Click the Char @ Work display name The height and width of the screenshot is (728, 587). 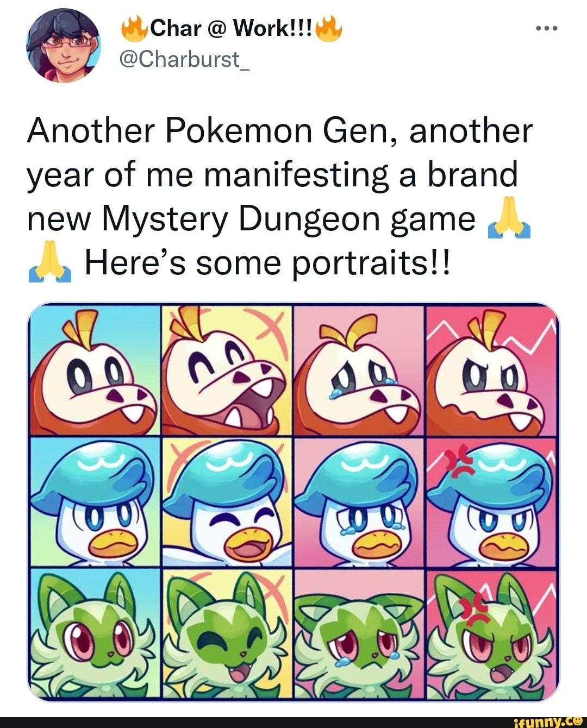(x=228, y=28)
